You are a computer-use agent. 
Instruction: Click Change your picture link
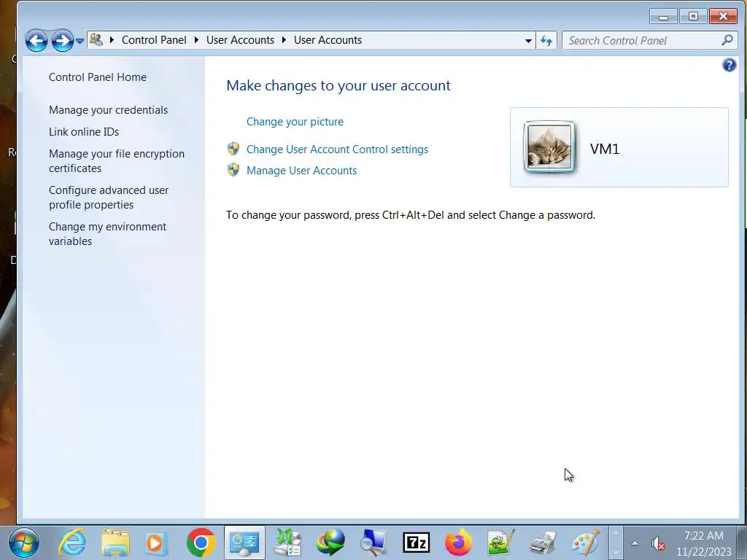[x=295, y=122]
